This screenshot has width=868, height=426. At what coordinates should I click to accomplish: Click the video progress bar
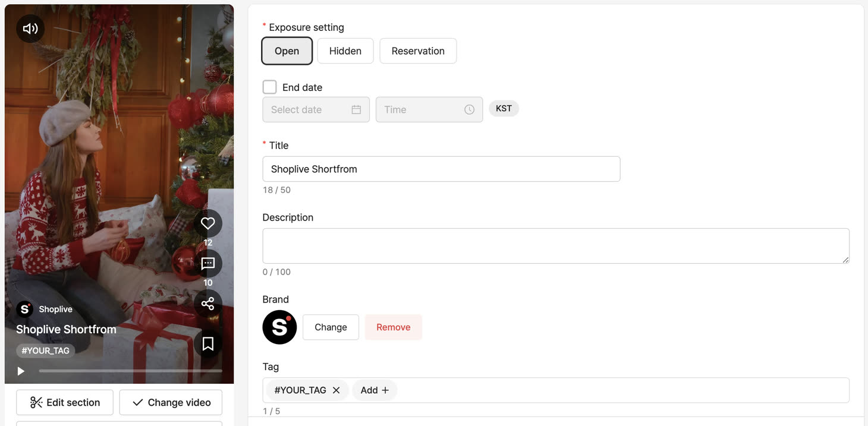tap(130, 371)
